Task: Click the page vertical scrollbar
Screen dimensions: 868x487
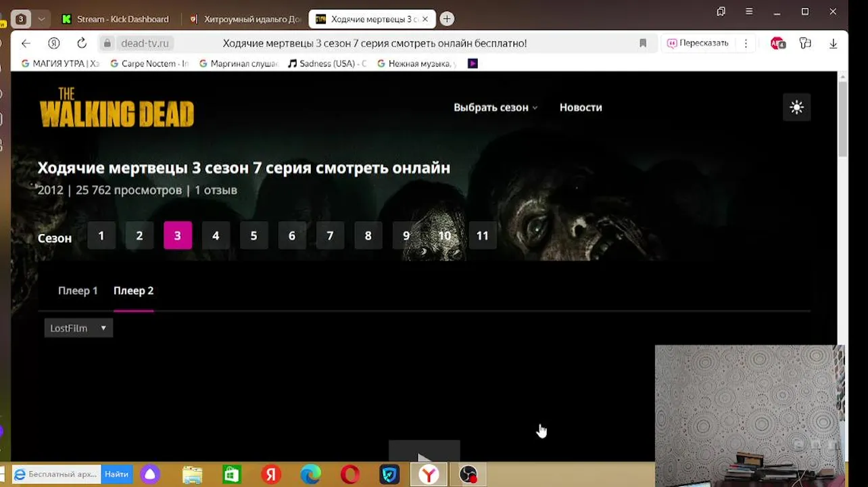Action: (842, 118)
